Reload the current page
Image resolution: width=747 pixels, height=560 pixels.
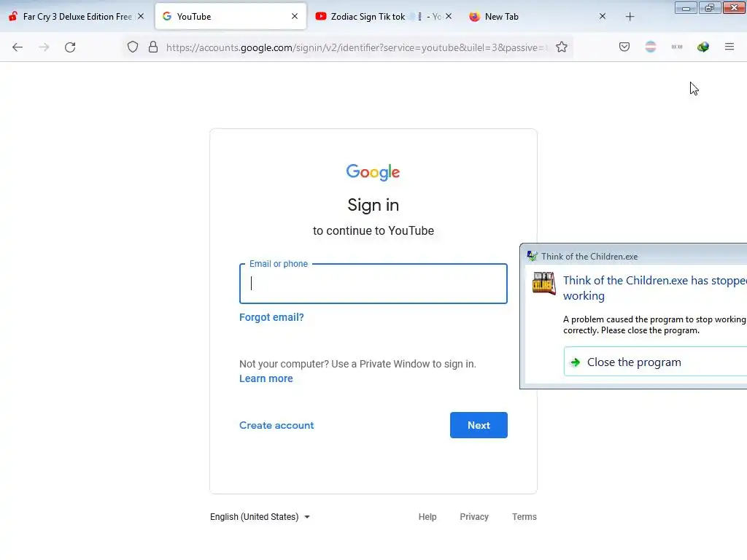[x=70, y=47]
